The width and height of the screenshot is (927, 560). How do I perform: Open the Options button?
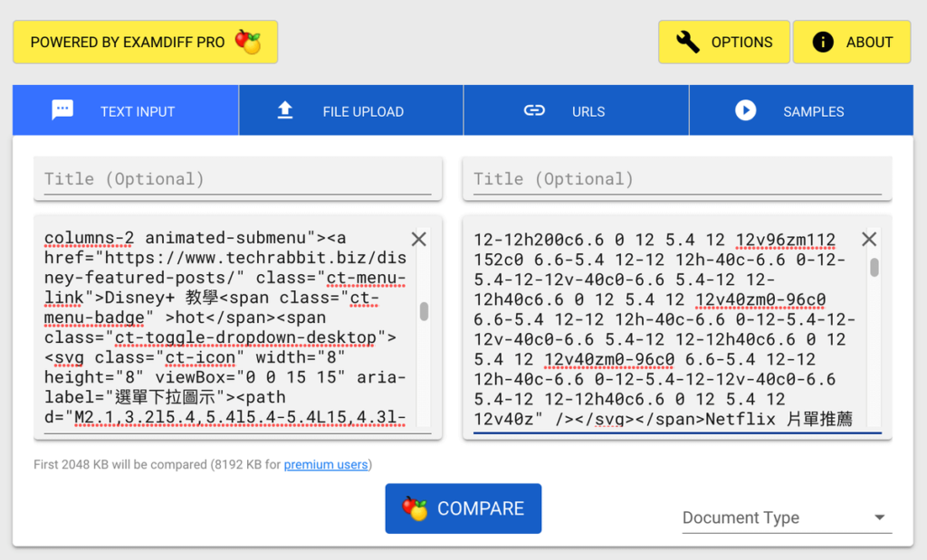coord(724,42)
